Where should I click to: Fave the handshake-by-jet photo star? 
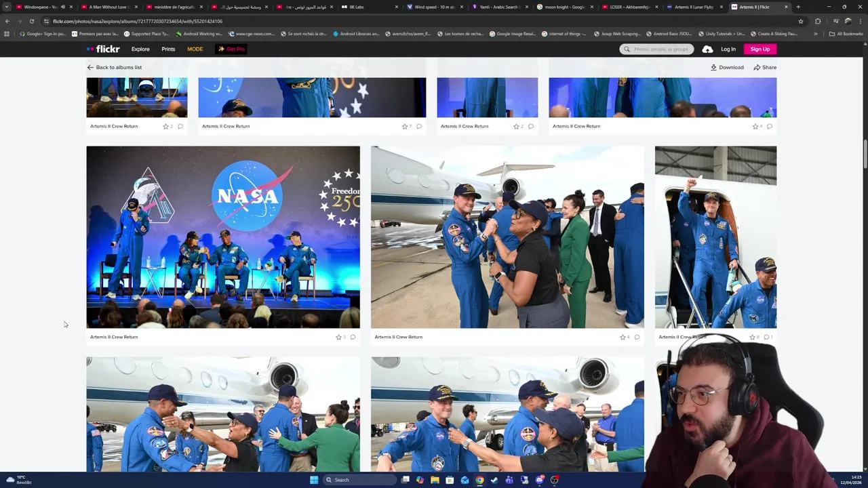pos(623,337)
